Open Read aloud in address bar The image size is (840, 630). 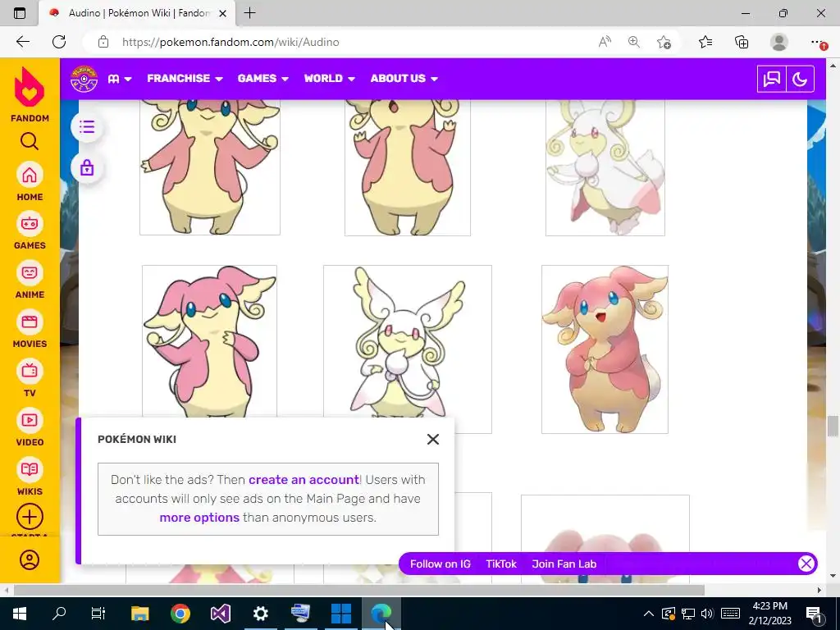tap(605, 42)
